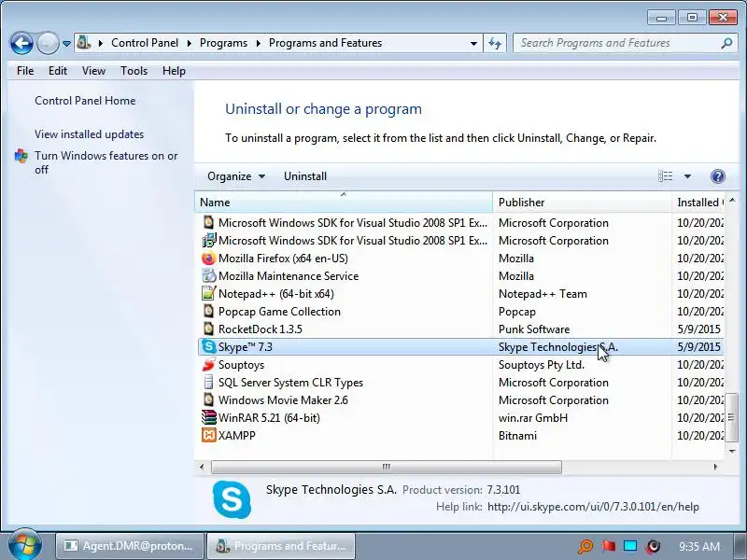This screenshot has height=560, width=747.
Task: Click the Windows Movie Maker 2.6 icon
Action: [x=208, y=399]
